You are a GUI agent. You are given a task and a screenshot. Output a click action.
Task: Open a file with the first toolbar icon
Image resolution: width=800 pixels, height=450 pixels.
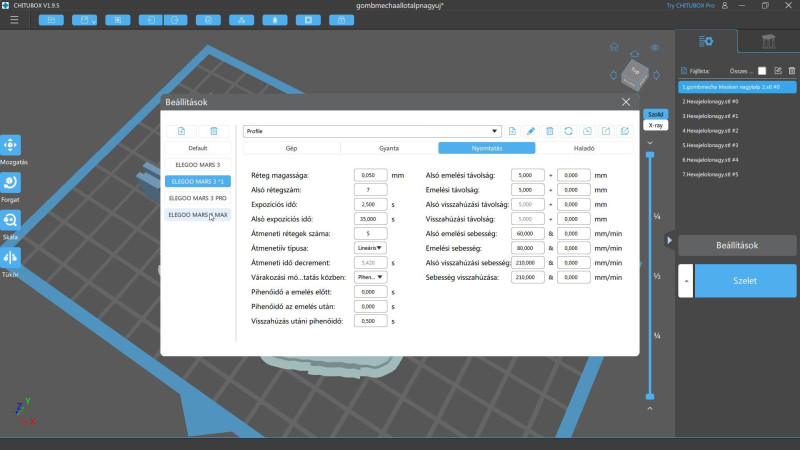click(51, 20)
